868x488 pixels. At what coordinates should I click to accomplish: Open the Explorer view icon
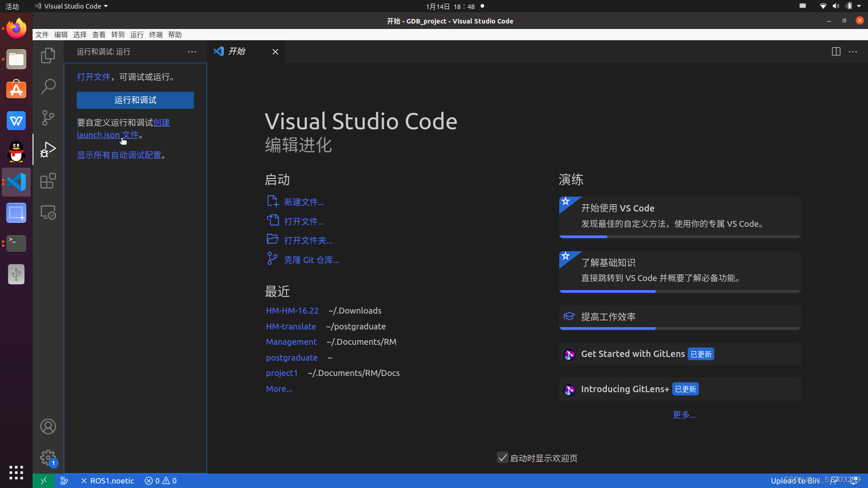pos(48,56)
